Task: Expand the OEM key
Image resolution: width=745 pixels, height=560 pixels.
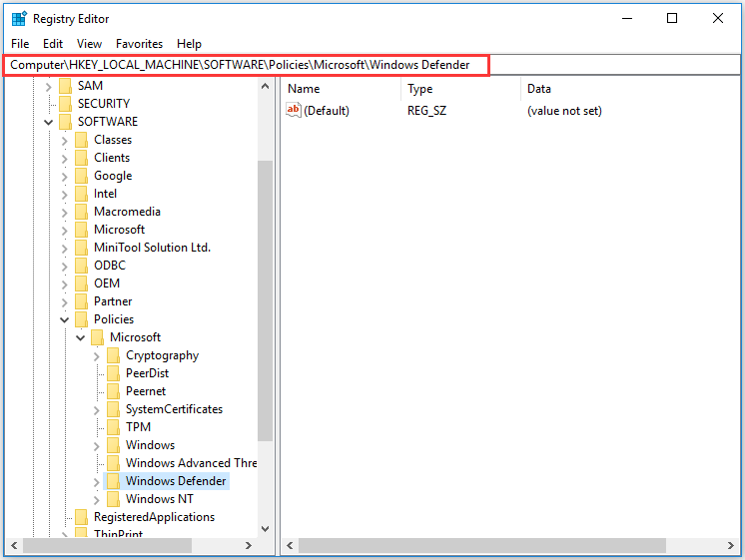Action: [65, 284]
